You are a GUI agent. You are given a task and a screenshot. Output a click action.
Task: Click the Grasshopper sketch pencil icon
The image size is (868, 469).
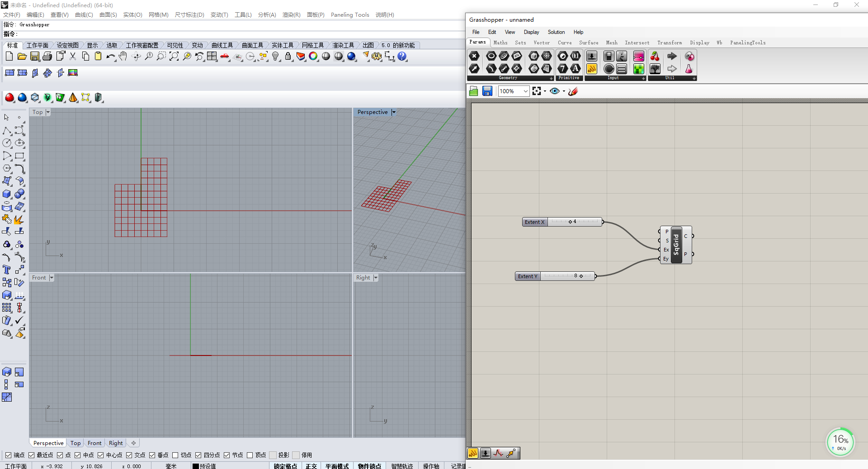(x=573, y=91)
